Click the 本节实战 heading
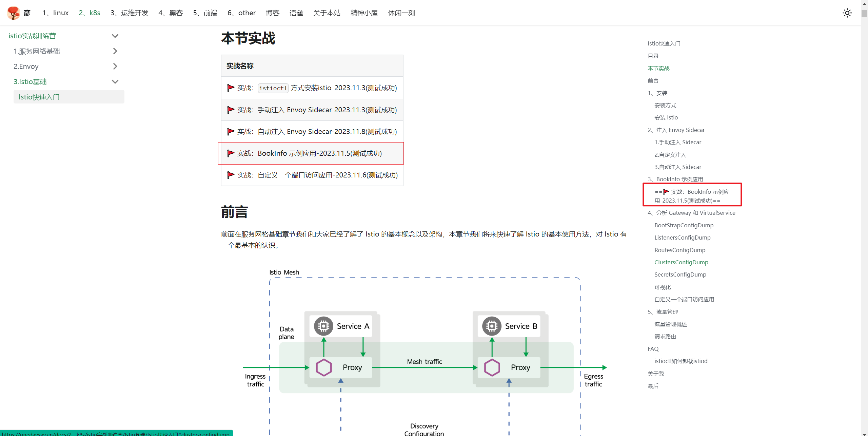Viewport: 868px width, 436px height. point(248,38)
